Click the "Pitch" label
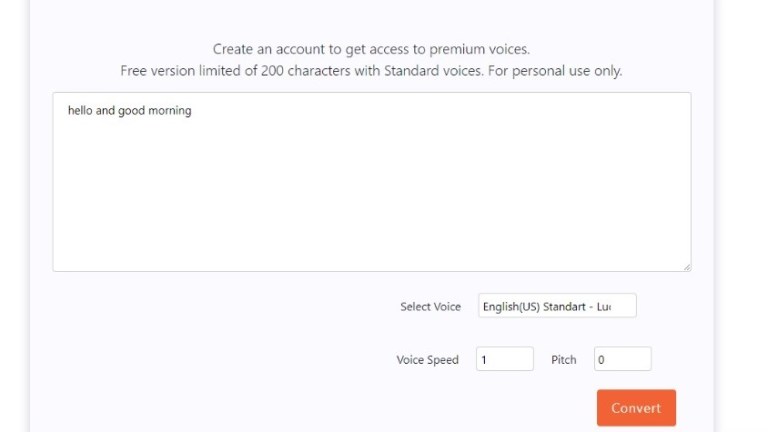The width and height of the screenshot is (768, 432). pyautogui.click(x=564, y=360)
